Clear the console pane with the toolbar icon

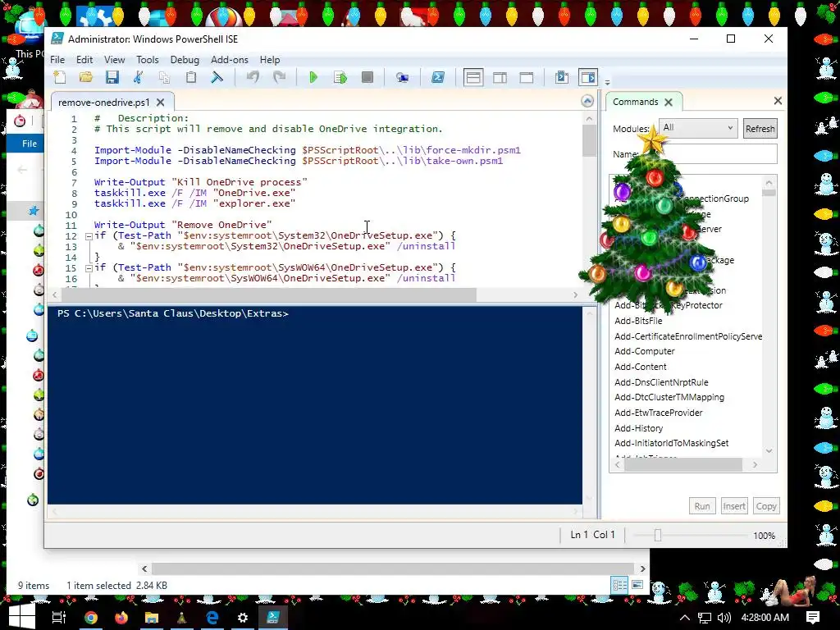click(x=217, y=77)
